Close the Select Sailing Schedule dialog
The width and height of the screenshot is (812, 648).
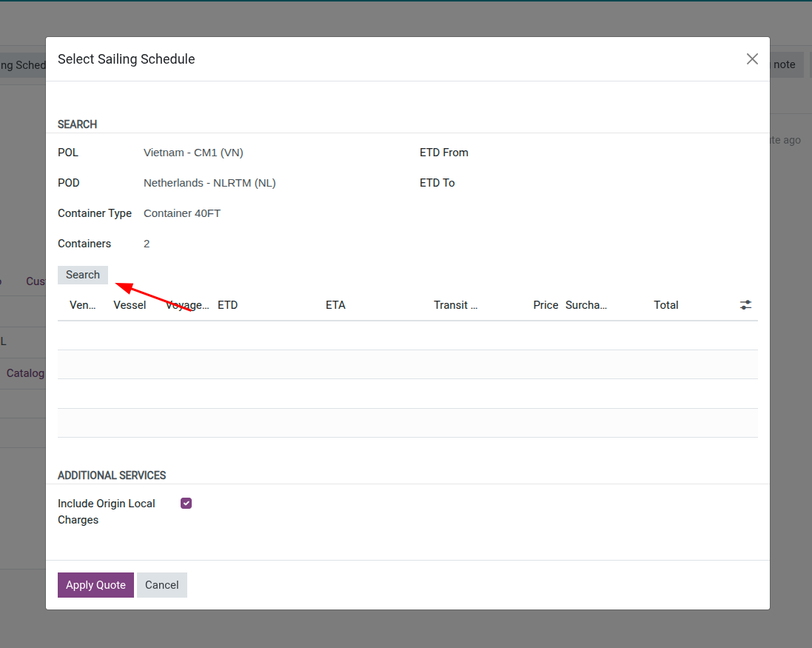[752, 59]
